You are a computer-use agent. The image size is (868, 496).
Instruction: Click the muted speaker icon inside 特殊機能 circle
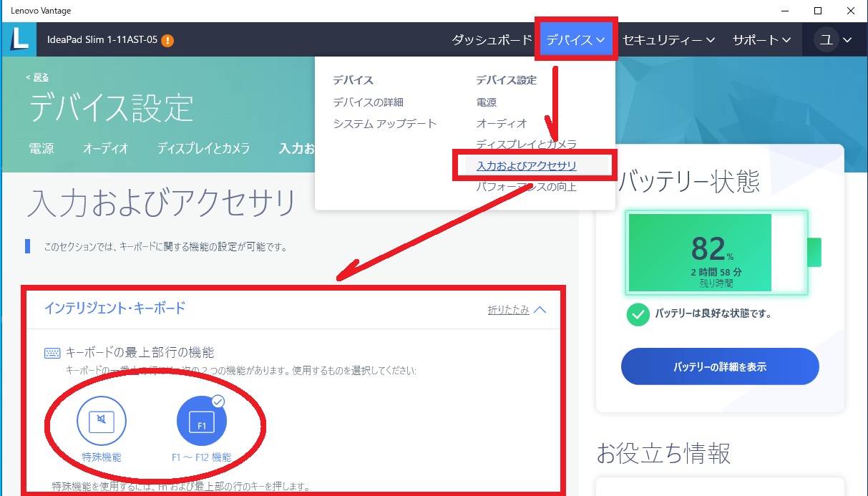click(102, 421)
